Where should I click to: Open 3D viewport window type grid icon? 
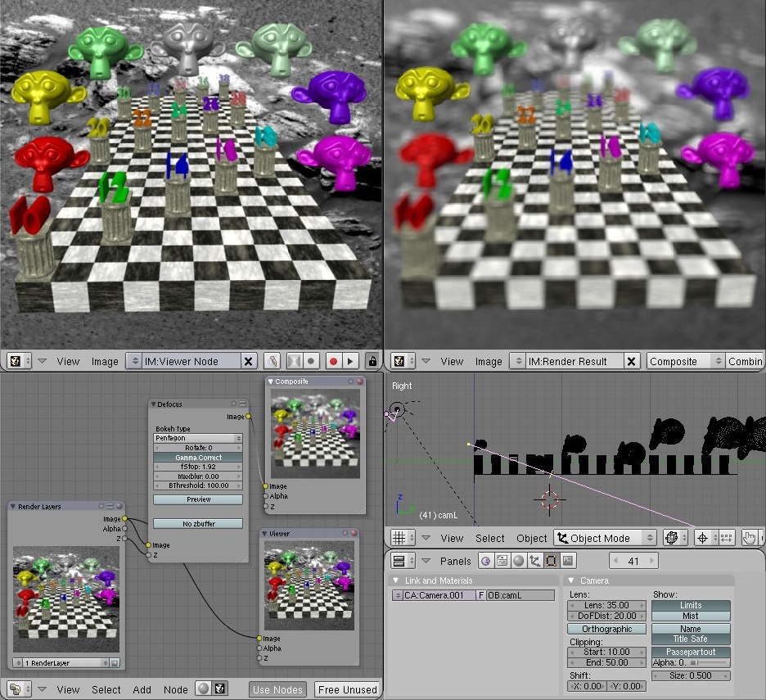(403, 538)
